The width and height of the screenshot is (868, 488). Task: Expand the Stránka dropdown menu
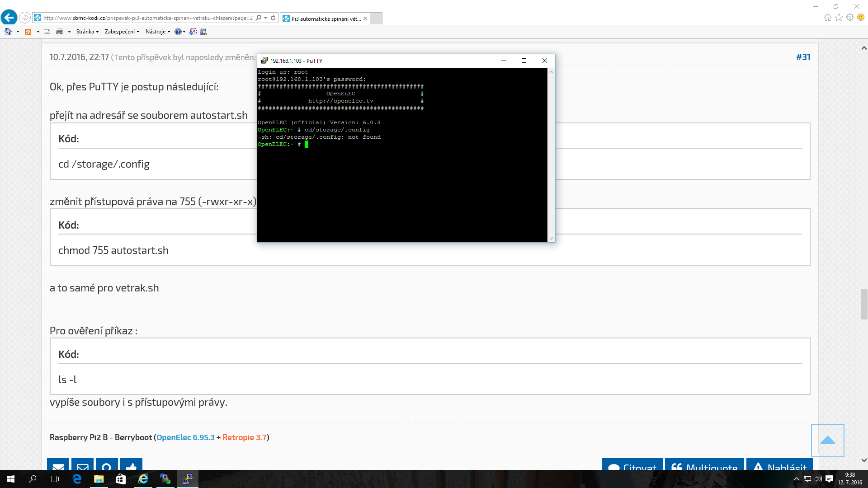pyautogui.click(x=87, y=32)
